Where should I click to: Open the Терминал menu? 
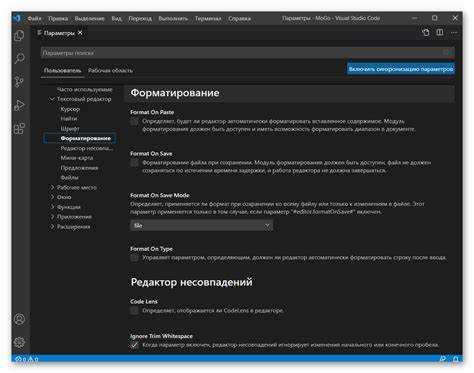pos(208,18)
